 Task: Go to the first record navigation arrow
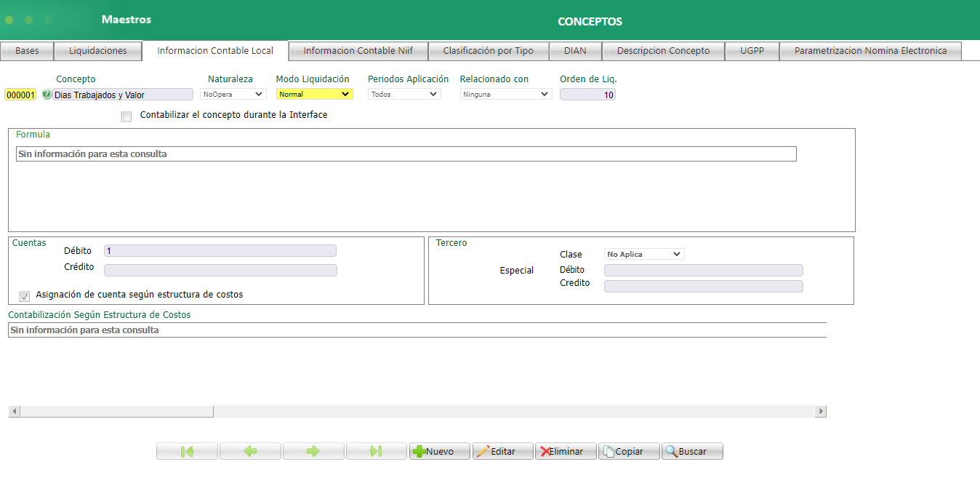[x=187, y=451]
